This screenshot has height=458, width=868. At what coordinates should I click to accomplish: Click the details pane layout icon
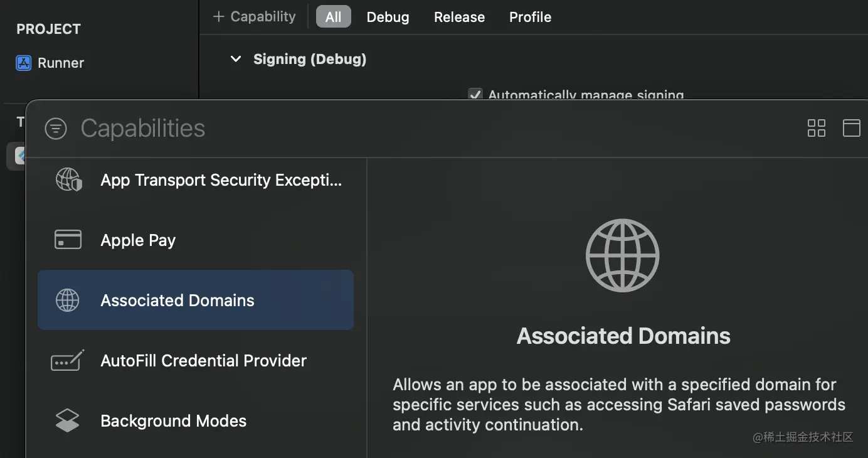click(851, 128)
